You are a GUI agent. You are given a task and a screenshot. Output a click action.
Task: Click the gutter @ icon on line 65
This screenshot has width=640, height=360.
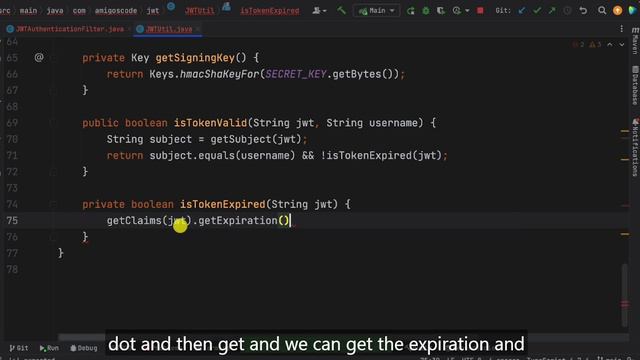pos(39,58)
